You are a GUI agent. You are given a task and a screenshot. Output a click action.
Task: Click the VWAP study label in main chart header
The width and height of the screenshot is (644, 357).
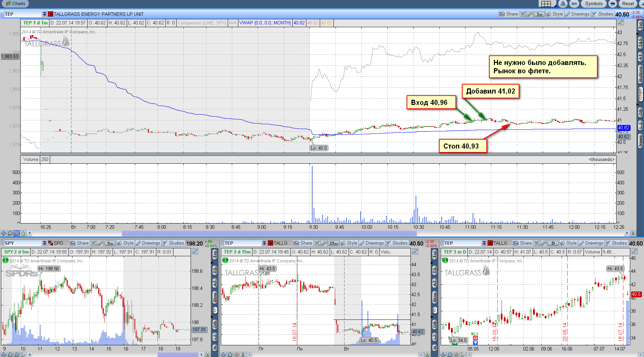(x=265, y=23)
